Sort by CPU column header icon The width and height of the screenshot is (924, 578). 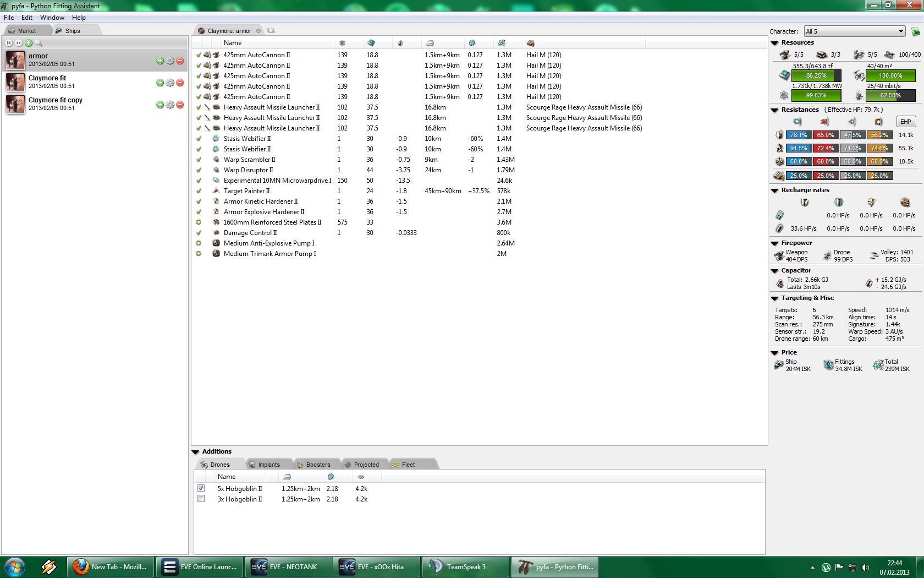371,43
